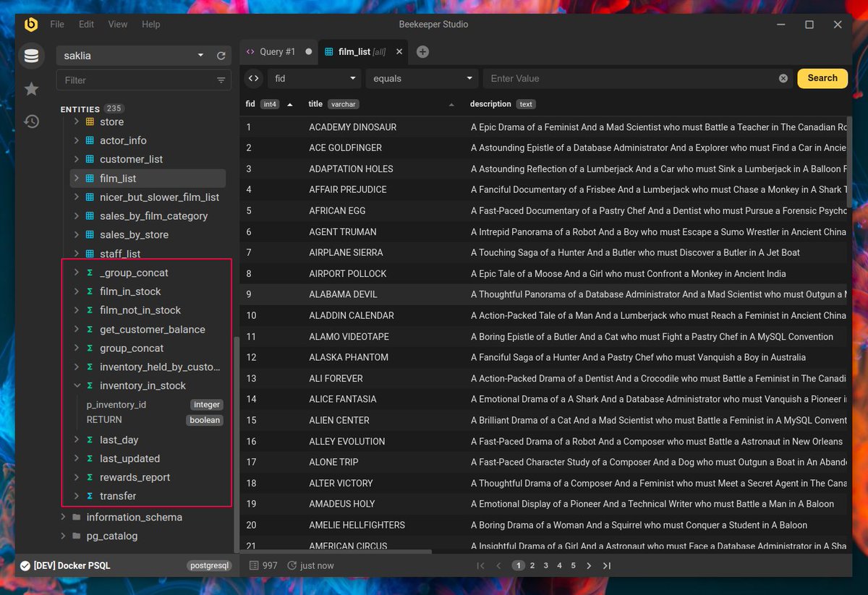This screenshot has width=868, height=595.
Task: Refresh the saklia database entities
Action: tap(221, 56)
